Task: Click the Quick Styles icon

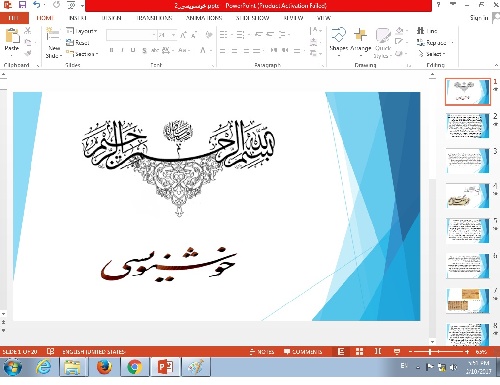Action: click(x=383, y=35)
